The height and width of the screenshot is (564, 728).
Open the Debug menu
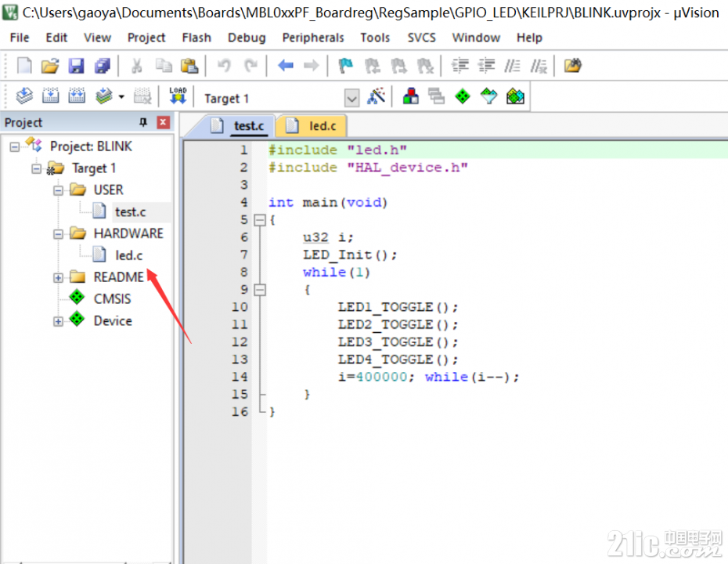click(247, 38)
